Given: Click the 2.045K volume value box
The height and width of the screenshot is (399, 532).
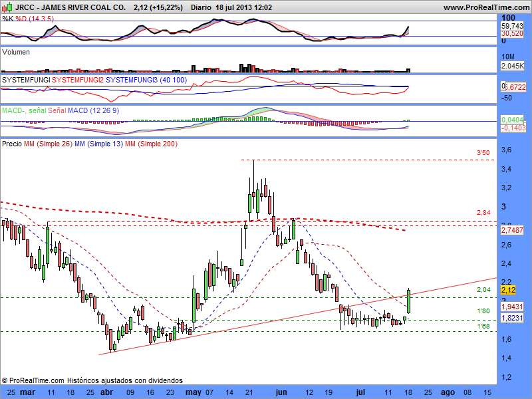Looking at the screenshot, I should click(512, 66).
